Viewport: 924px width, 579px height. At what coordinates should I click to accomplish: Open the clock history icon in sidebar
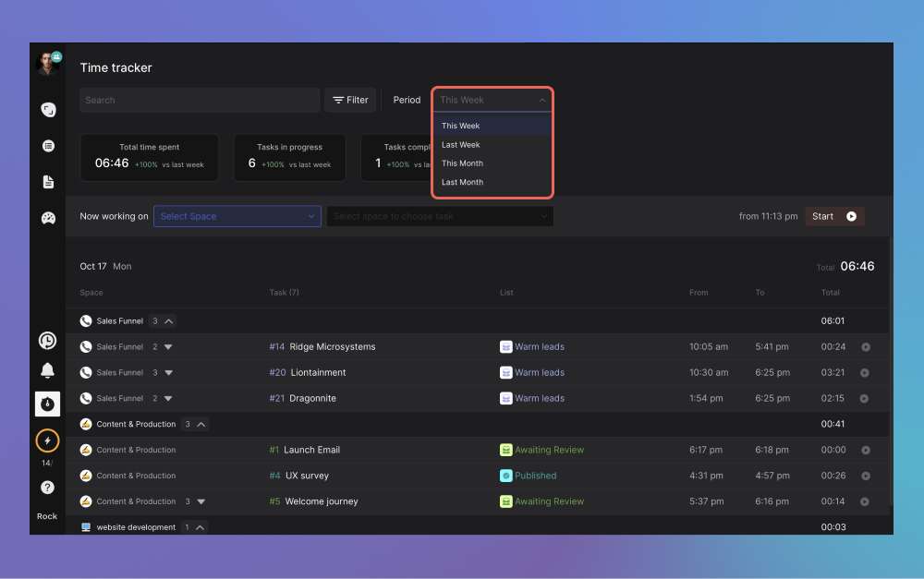[x=47, y=341]
